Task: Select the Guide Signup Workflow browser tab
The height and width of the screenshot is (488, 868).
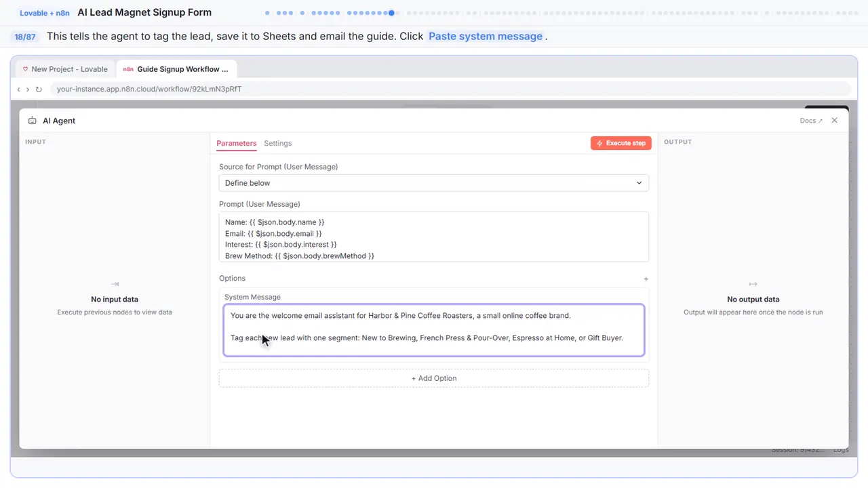Action: [177, 69]
